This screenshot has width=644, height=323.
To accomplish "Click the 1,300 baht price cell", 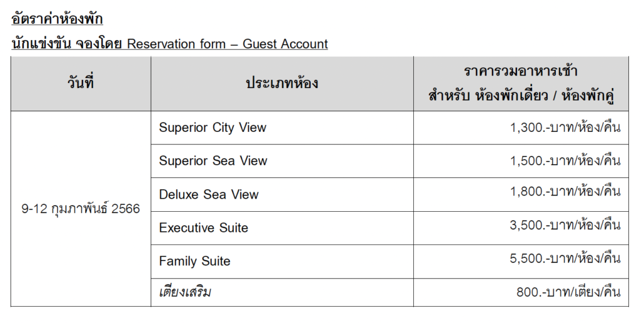I will (x=565, y=128).
